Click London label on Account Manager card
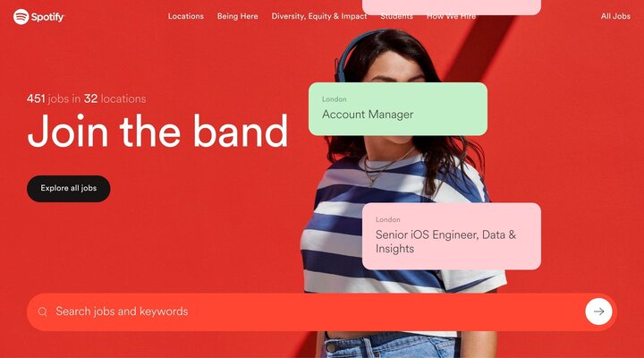Screen dimensions: 644x358 334,99
